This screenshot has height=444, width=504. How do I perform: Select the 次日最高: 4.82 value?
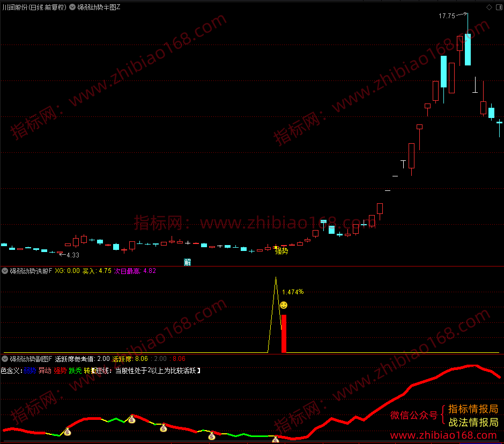(x=135, y=271)
